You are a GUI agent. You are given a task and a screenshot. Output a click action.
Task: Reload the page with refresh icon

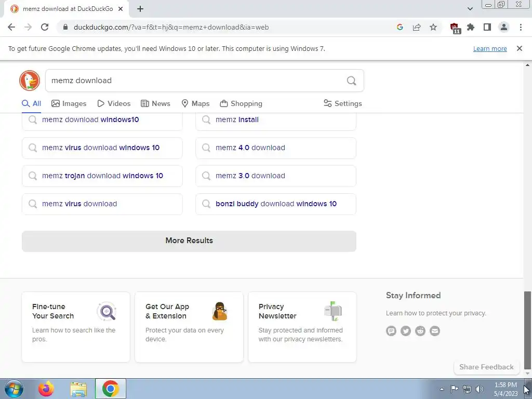click(45, 27)
